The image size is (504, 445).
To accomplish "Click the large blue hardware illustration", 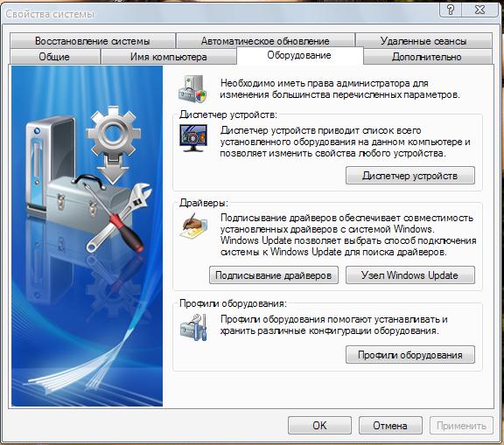I will (87, 236).
